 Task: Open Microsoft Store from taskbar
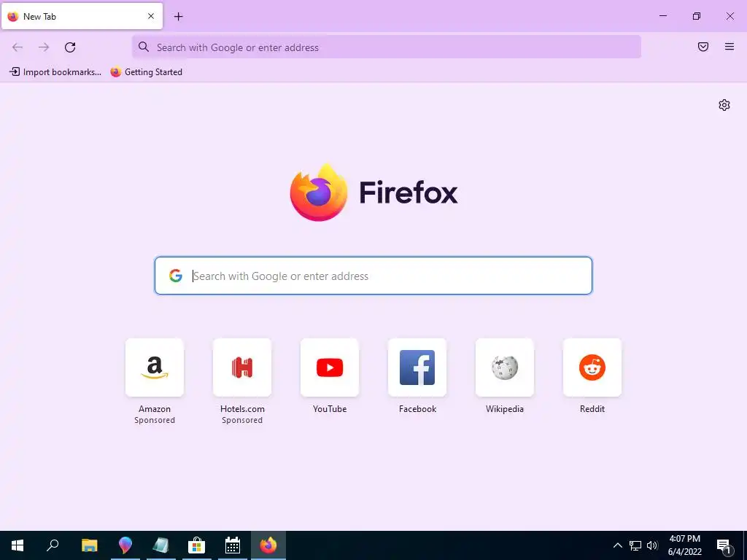tap(196, 545)
